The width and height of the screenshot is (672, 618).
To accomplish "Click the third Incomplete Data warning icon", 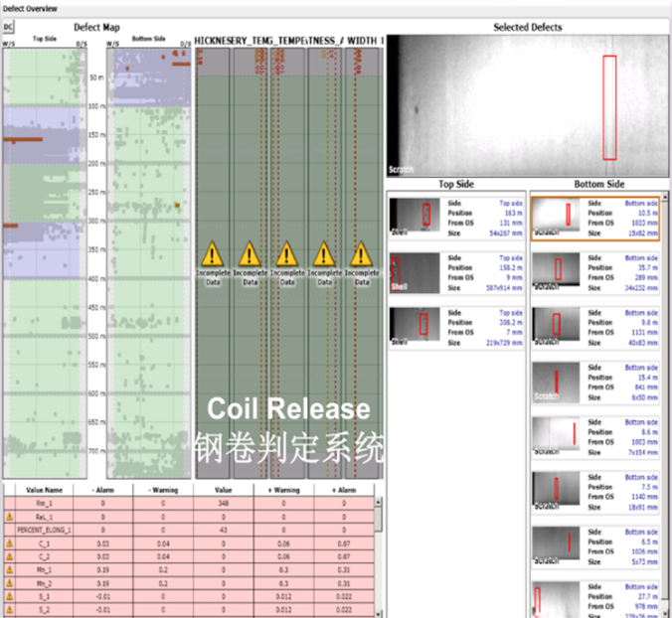I will tap(286, 254).
